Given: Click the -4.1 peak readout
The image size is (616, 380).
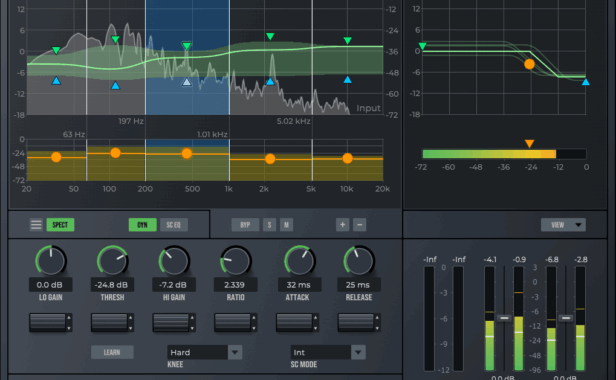Looking at the screenshot, I should click(490, 259).
